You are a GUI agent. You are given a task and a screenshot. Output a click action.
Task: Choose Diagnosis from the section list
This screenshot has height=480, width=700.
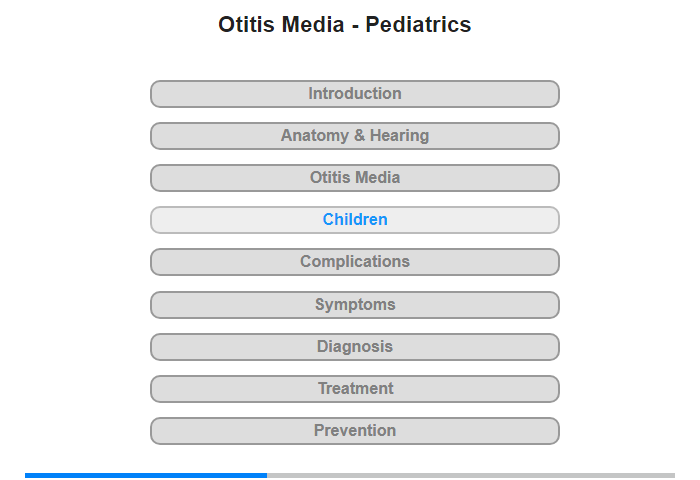click(354, 346)
